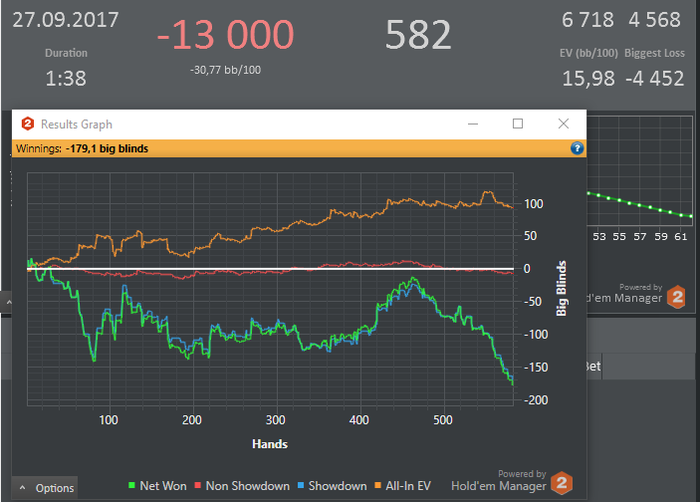
Task: Click the Biggest Loss value -4 452
Action: click(x=654, y=79)
